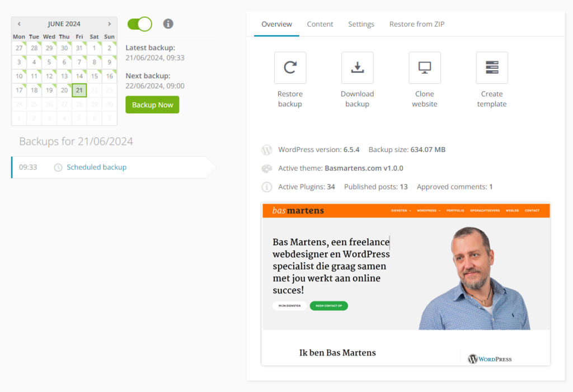Disable the automatic backup toggle switch

tap(139, 24)
